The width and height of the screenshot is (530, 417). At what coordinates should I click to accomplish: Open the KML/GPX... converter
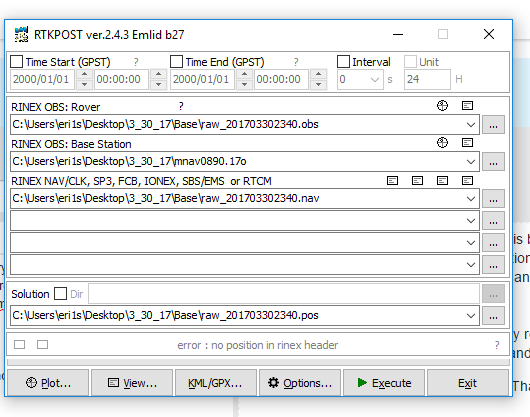click(216, 383)
